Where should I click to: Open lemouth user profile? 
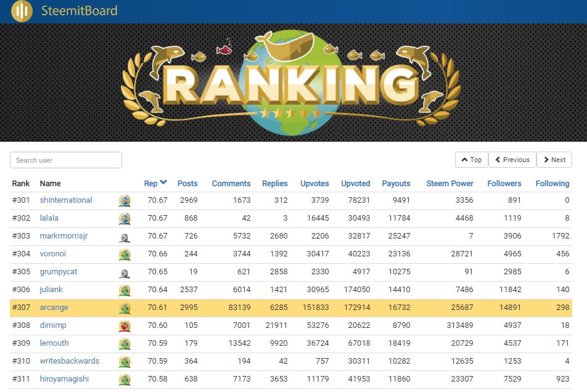[54, 343]
